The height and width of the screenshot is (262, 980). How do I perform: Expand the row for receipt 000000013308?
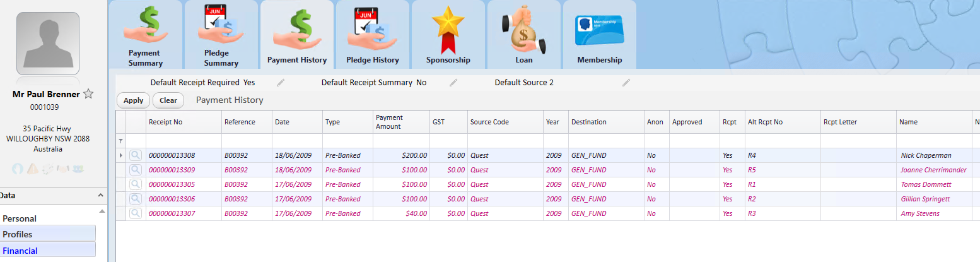(121, 155)
